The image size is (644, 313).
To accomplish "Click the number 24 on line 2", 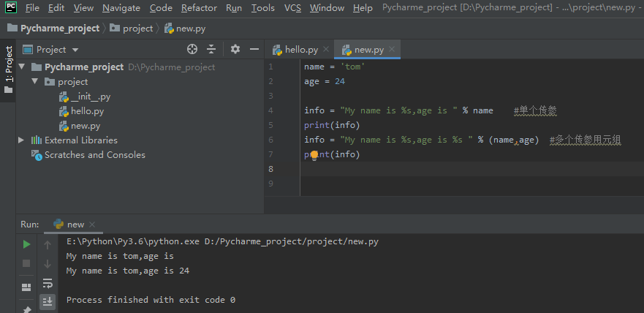I will click(x=340, y=81).
